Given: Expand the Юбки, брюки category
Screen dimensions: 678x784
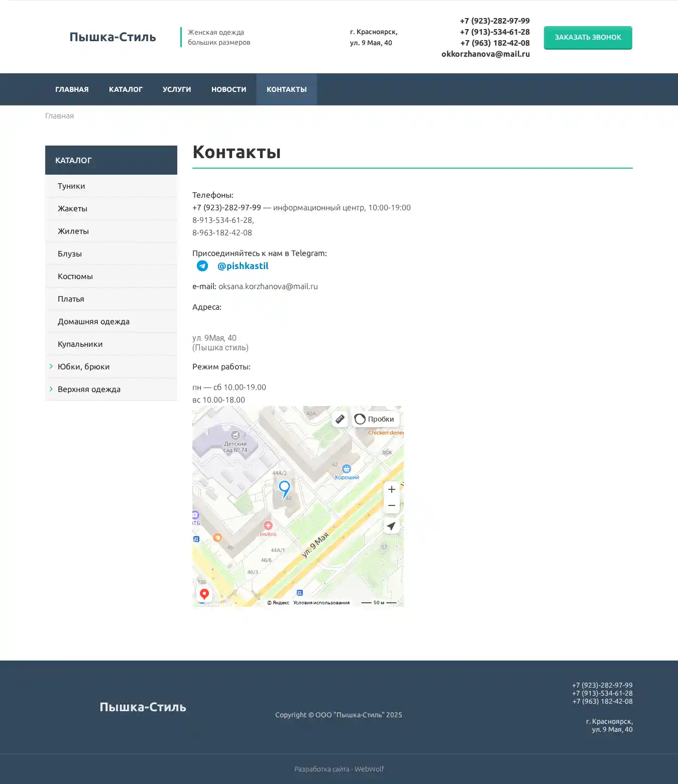Looking at the screenshot, I should click(83, 367).
